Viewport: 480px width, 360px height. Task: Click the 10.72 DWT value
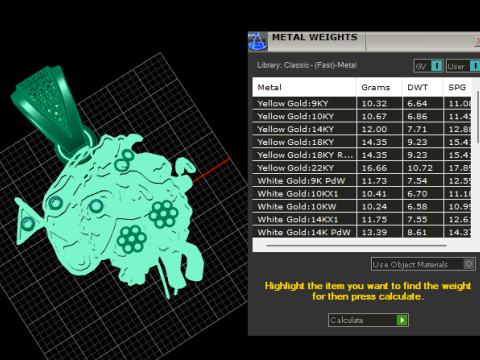pyautogui.click(x=420, y=168)
